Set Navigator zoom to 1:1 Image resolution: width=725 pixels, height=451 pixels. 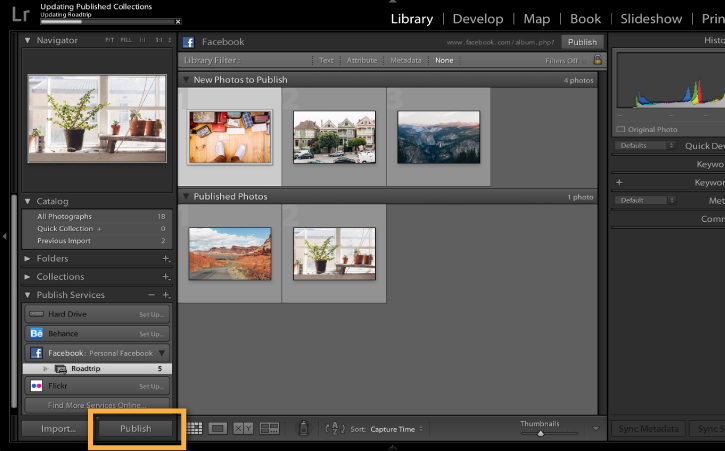tap(142, 40)
